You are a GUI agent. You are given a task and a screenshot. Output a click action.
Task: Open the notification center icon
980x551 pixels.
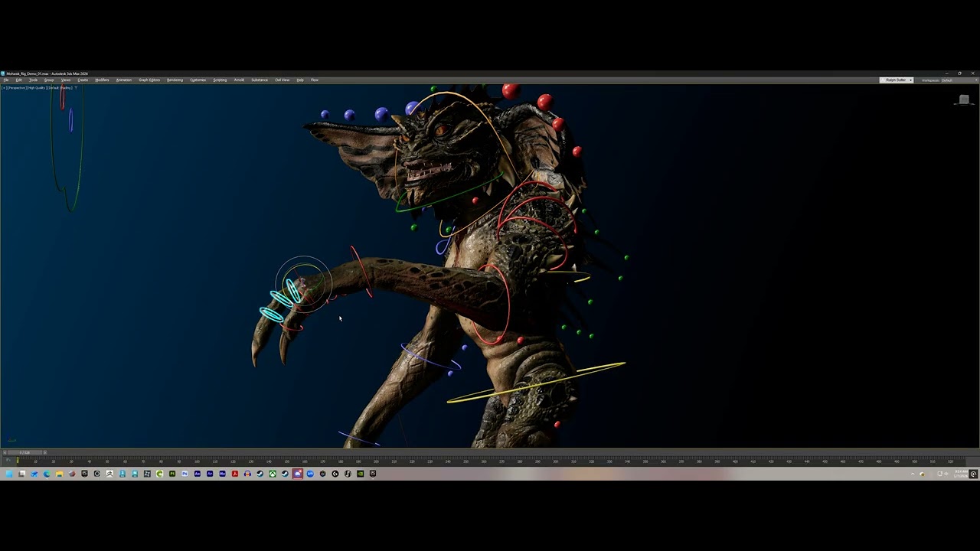click(973, 474)
